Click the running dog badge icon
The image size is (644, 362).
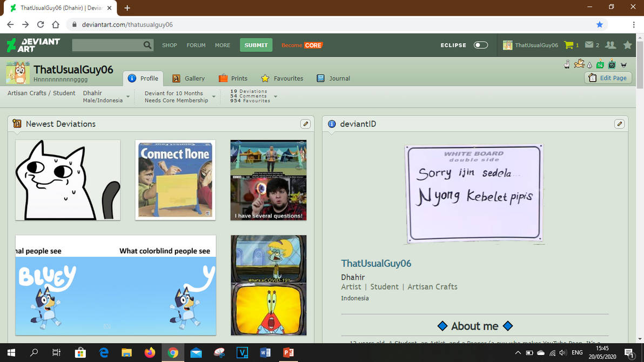click(579, 63)
